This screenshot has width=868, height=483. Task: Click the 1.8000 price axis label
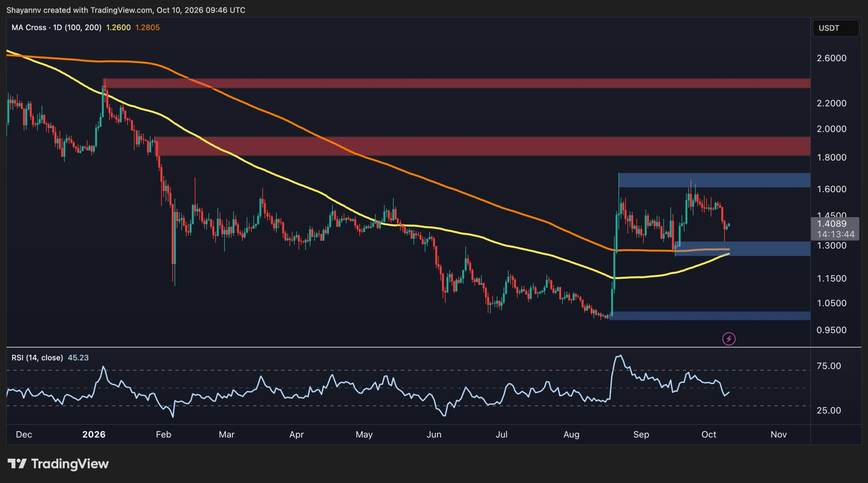[831, 157]
